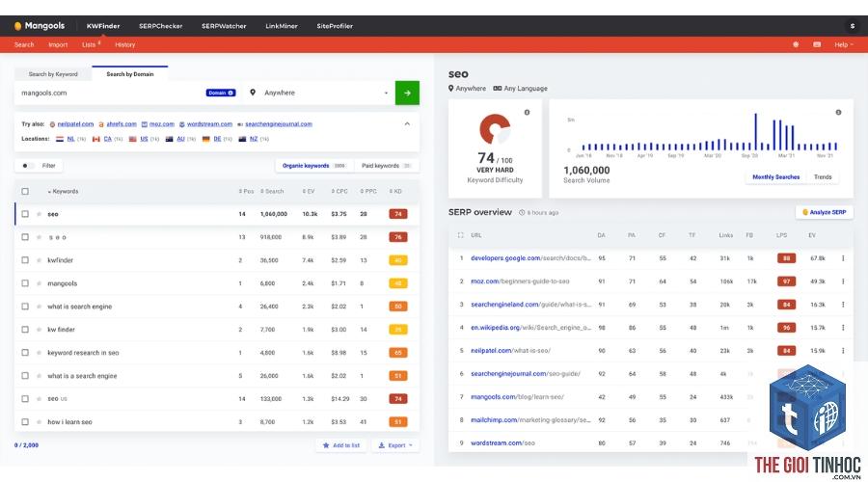Check the 'keyword research in seo' checkbox
The image size is (868, 482).
click(25, 353)
